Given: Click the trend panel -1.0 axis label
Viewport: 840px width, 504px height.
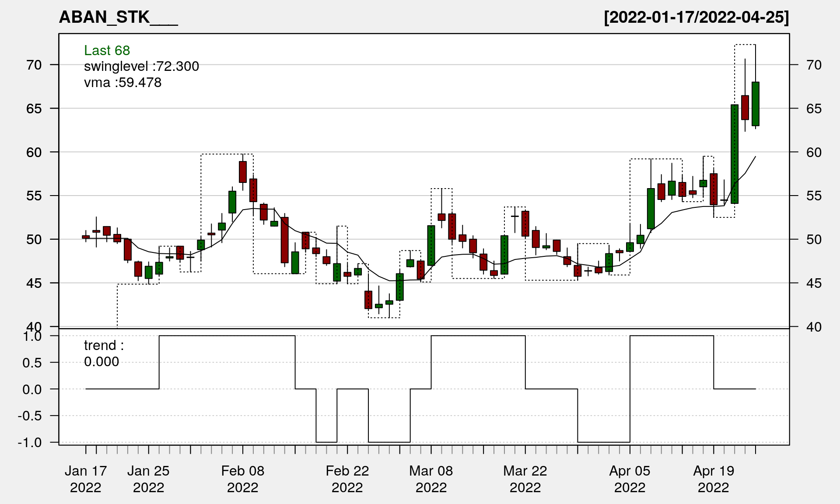Looking at the screenshot, I should 30,442.
